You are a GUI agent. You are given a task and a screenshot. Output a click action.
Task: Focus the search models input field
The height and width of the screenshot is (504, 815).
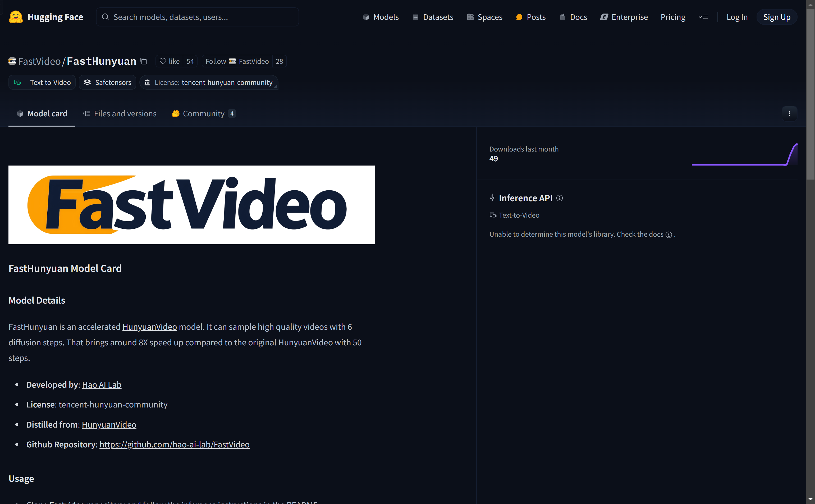[x=197, y=17]
